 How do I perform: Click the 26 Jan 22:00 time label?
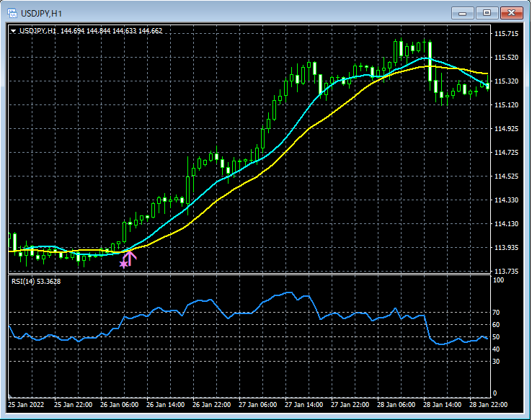click(212, 404)
